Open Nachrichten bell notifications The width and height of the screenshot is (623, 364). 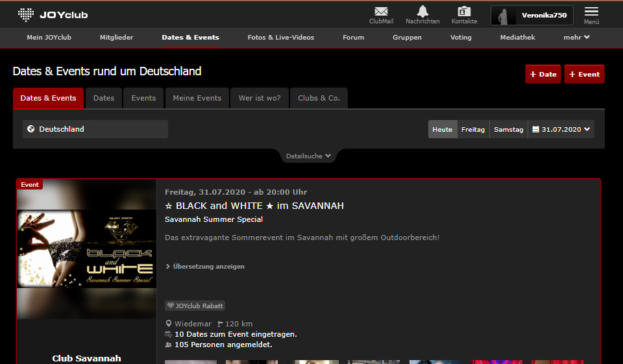[x=422, y=12]
